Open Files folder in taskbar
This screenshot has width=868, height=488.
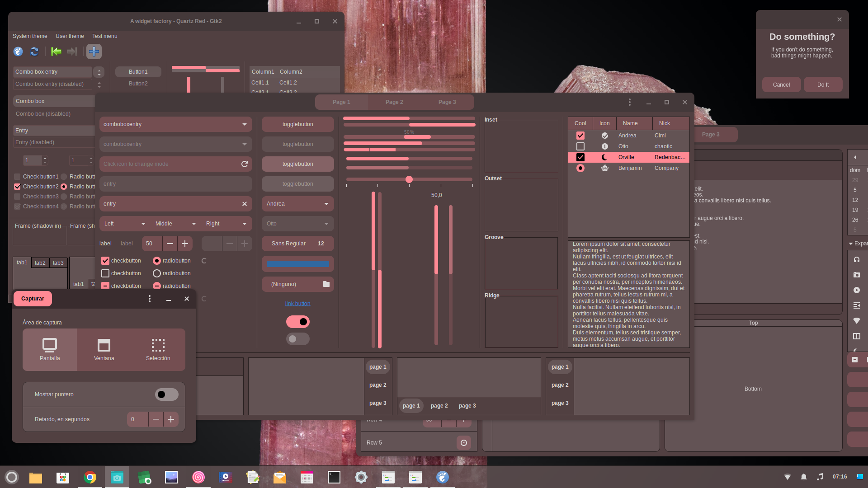tap(36, 477)
